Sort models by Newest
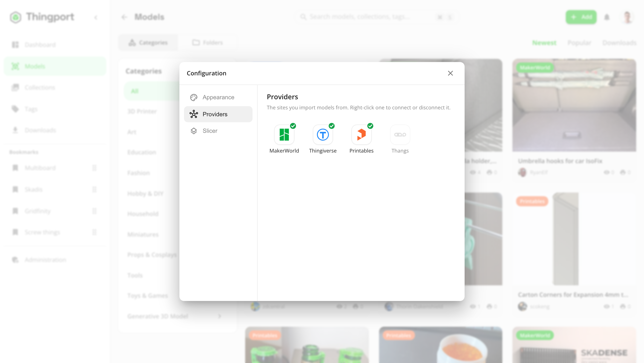 point(544,43)
